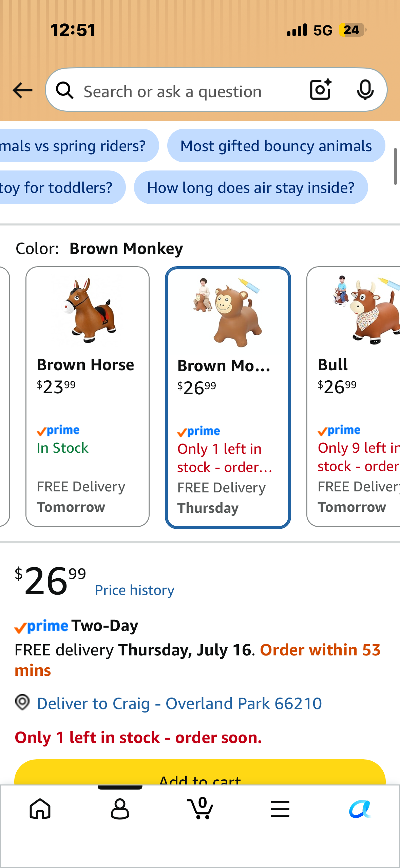Select the Brown Monkey color option
Screen dimensions: 400x868
tap(228, 397)
